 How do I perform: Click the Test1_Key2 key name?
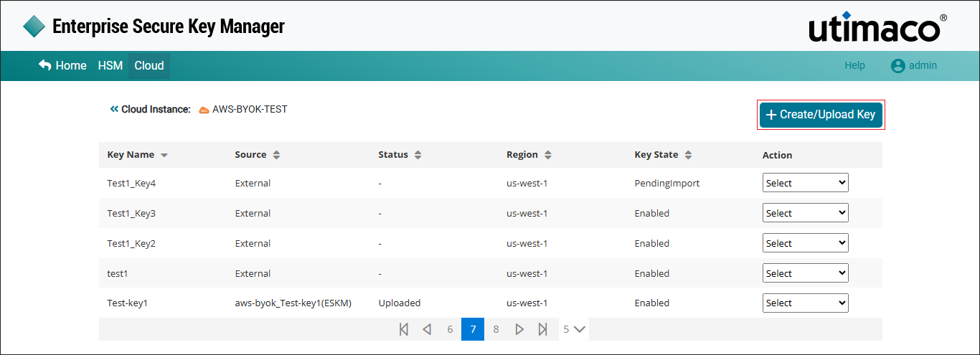131,243
